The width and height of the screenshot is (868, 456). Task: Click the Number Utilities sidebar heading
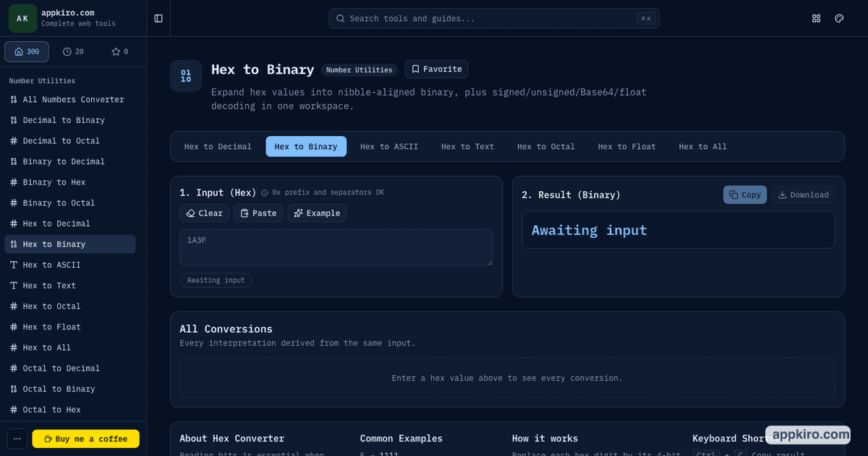pyautogui.click(x=42, y=80)
